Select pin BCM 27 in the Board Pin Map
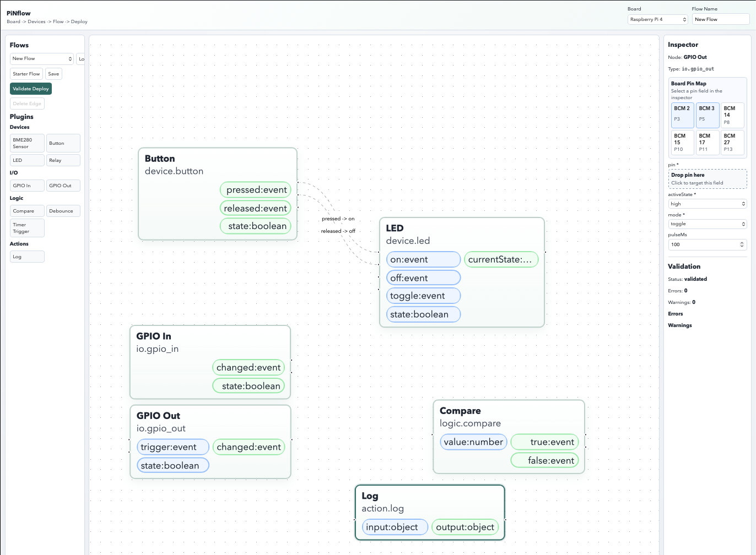 732,142
